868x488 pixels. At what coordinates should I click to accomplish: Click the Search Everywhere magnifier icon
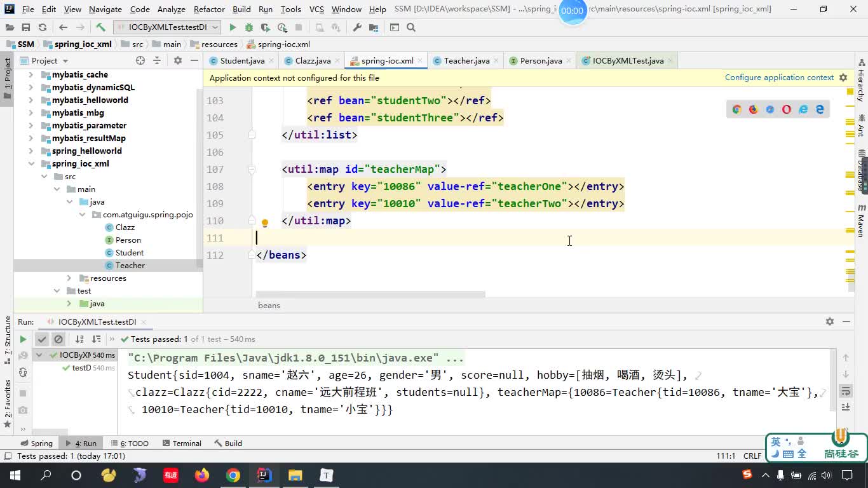(411, 27)
